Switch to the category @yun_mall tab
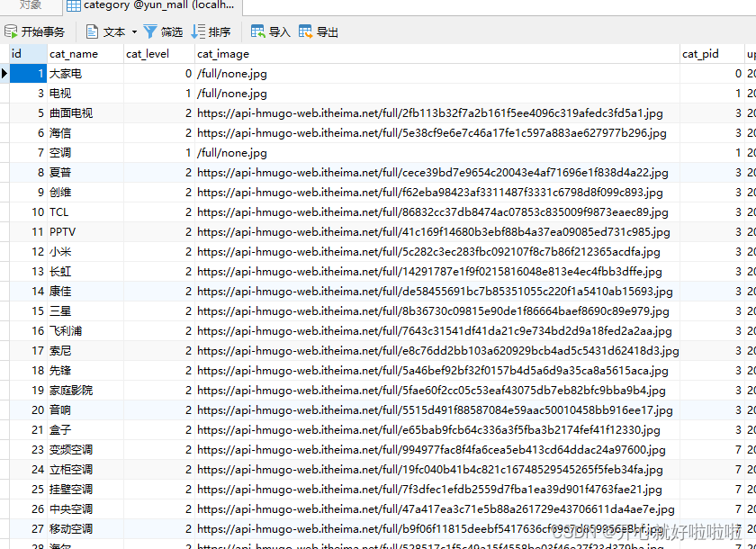The image size is (756, 549). pyautogui.click(x=152, y=6)
